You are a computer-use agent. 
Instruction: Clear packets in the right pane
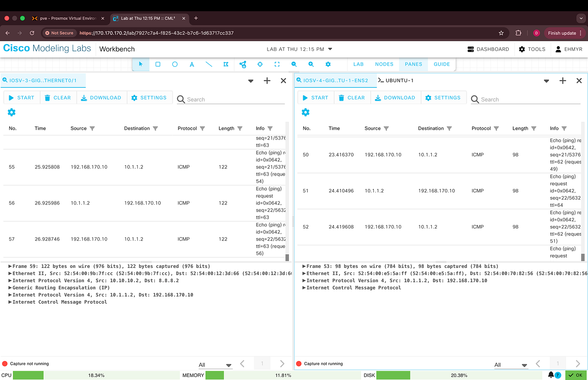tap(352, 97)
